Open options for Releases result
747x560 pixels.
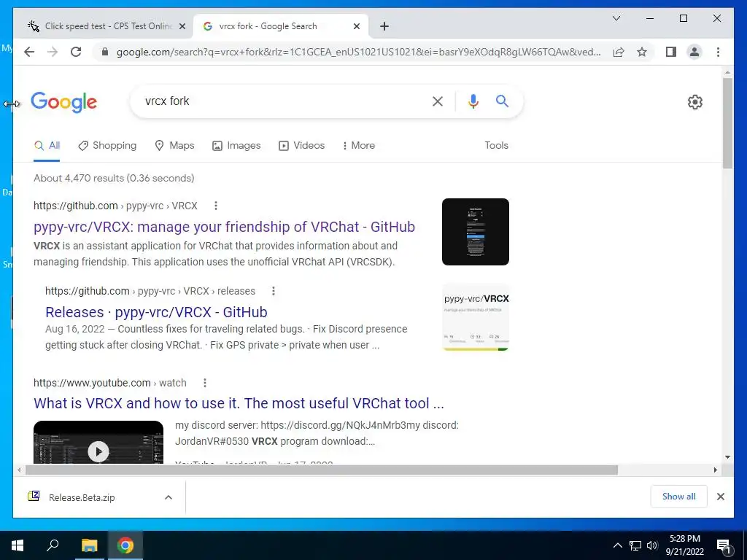click(x=274, y=291)
